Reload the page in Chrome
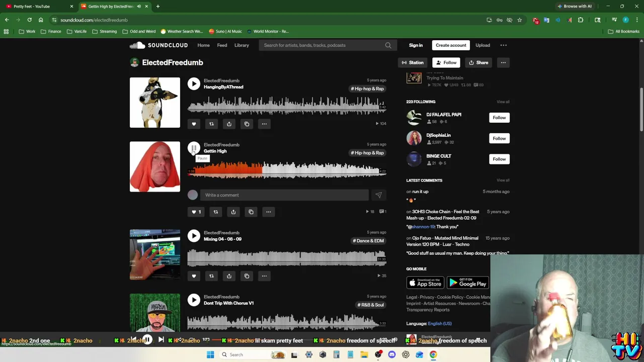The width and height of the screenshot is (644, 362). pos(29,20)
